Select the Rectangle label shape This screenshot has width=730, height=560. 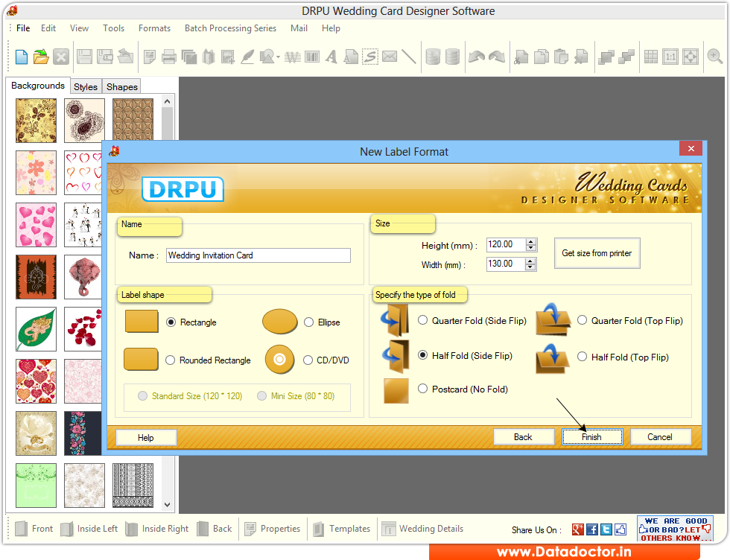(171, 322)
